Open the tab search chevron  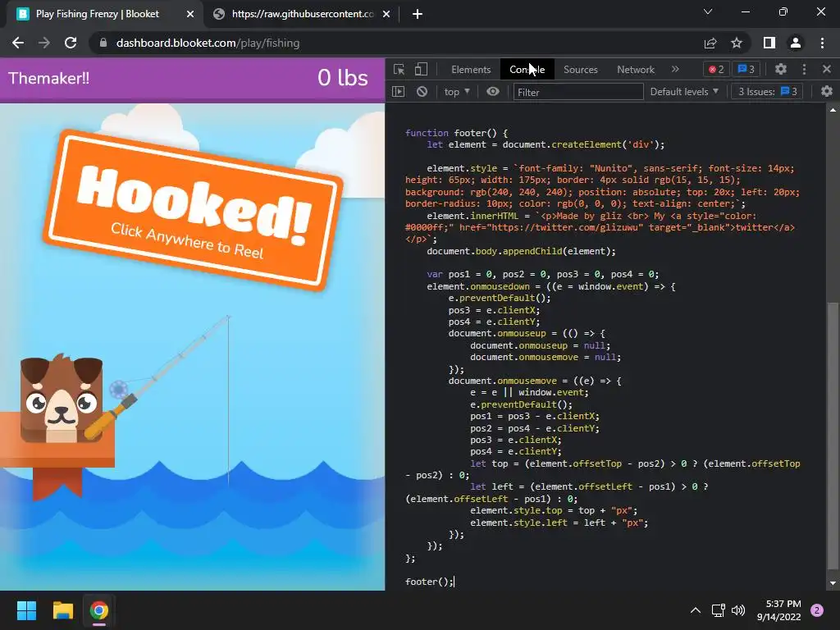tap(708, 11)
